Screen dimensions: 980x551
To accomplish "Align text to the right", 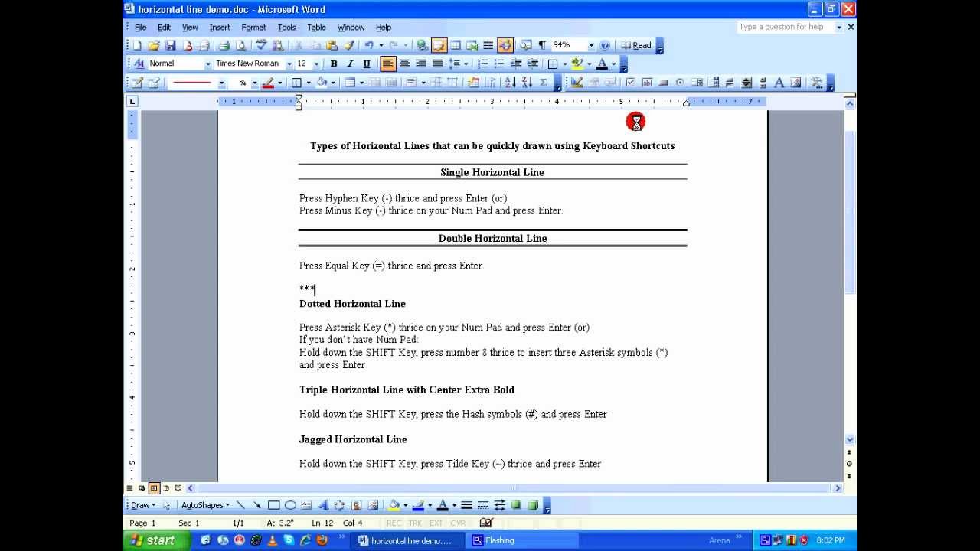I will click(421, 64).
